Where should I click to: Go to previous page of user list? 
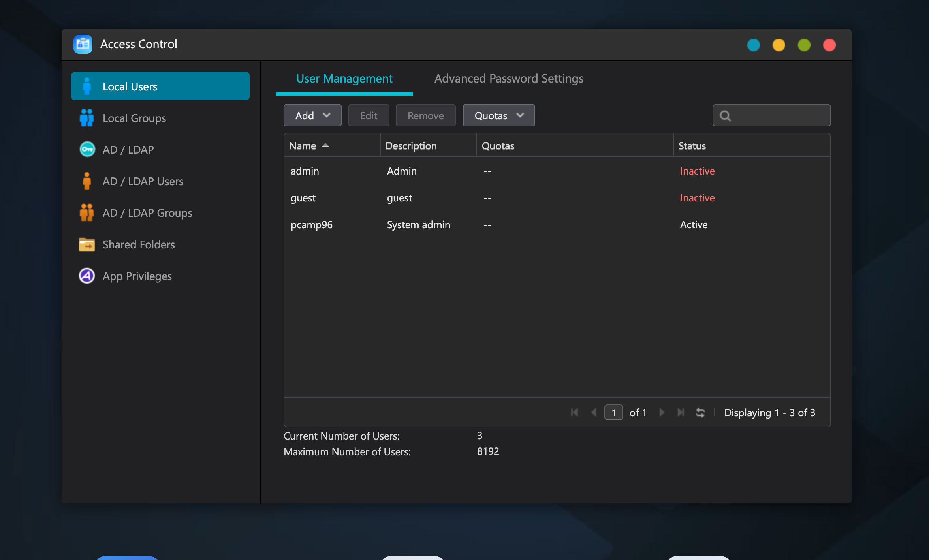click(594, 413)
